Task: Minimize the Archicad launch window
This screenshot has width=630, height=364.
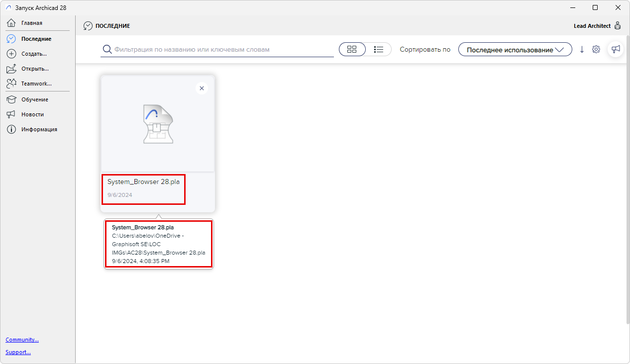Action: pos(572,7)
